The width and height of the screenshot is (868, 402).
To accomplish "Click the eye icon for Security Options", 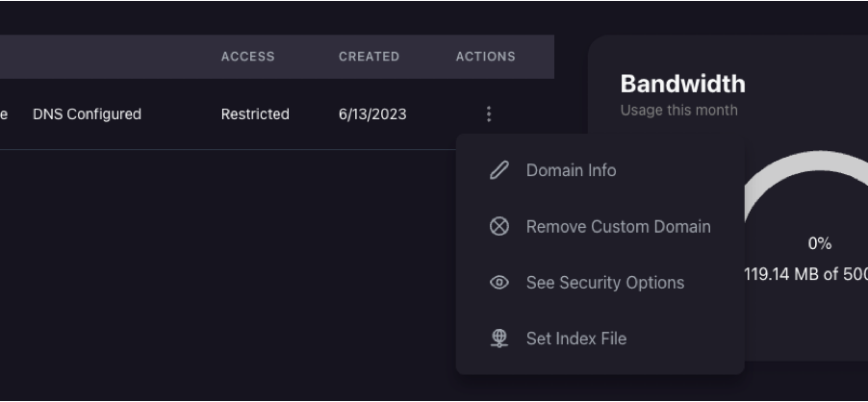I will [x=498, y=283].
